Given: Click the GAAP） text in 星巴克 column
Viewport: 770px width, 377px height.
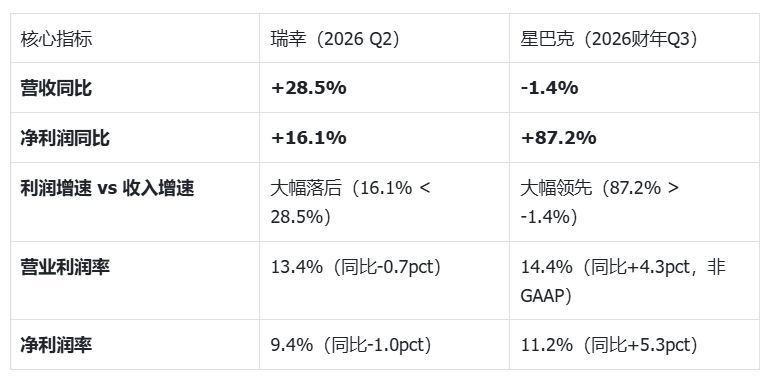Looking at the screenshot, I should (x=546, y=296).
